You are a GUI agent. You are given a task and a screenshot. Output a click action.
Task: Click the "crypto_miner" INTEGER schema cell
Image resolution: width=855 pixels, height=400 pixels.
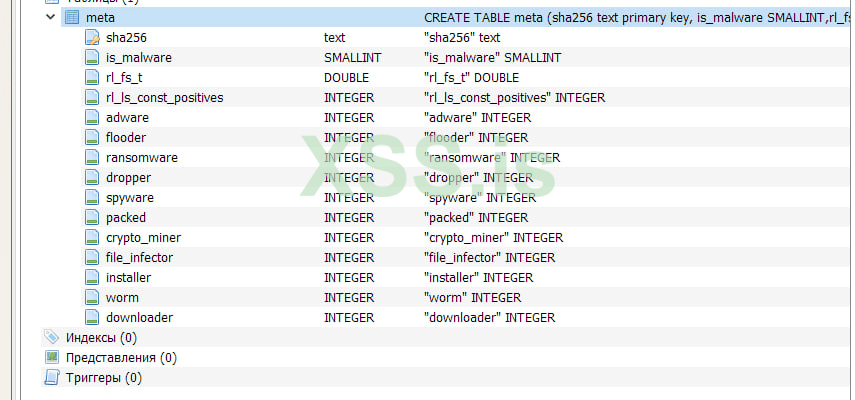coord(493,238)
